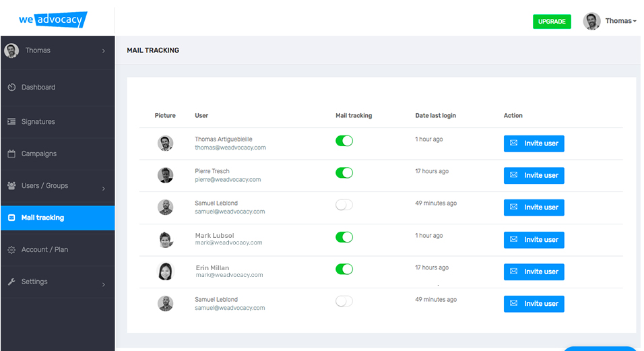Click the Picture column header
This screenshot has height=351, width=644.
(x=165, y=116)
